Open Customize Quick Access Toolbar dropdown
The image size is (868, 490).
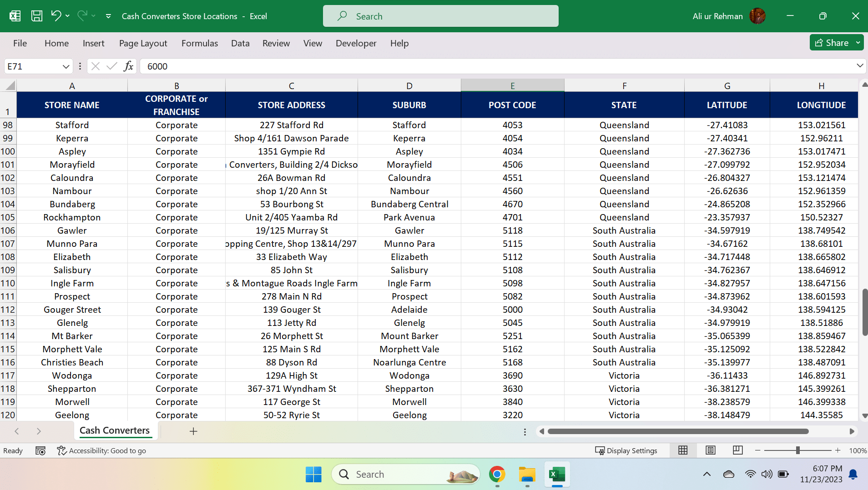coord(108,16)
